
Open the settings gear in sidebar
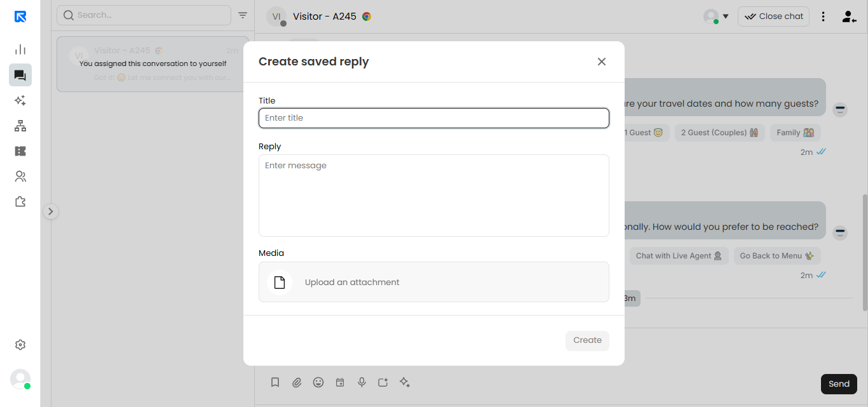pos(20,345)
